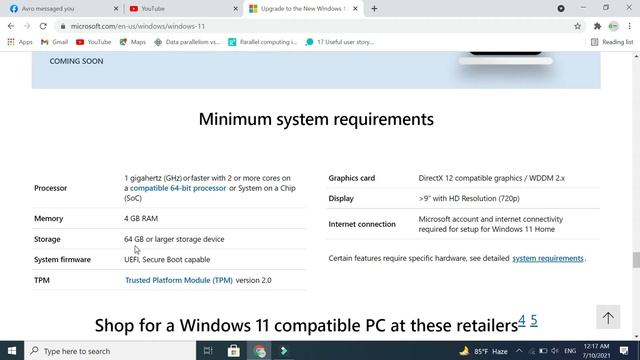Click the back-to-top arrow button

[608, 317]
